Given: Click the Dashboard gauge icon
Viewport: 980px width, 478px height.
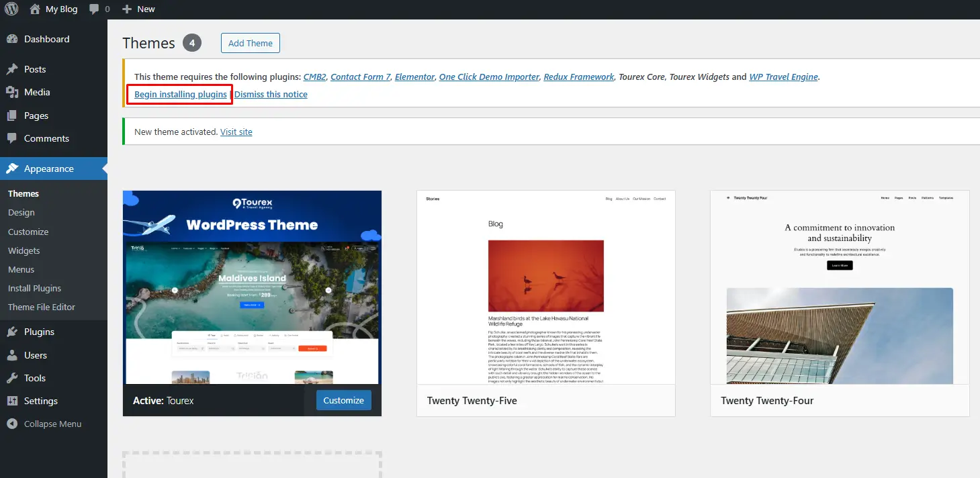Looking at the screenshot, I should [12, 39].
